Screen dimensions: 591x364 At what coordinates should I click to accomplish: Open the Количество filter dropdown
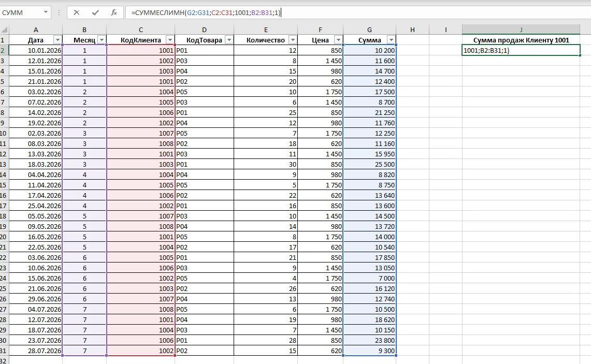(293, 40)
